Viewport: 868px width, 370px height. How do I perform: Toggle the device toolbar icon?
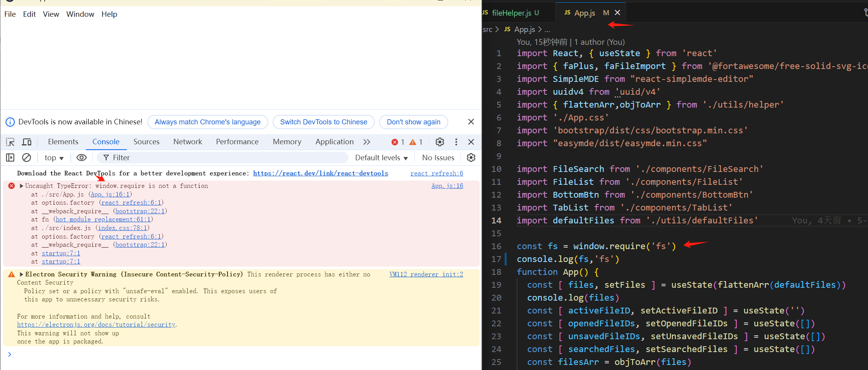(27, 142)
